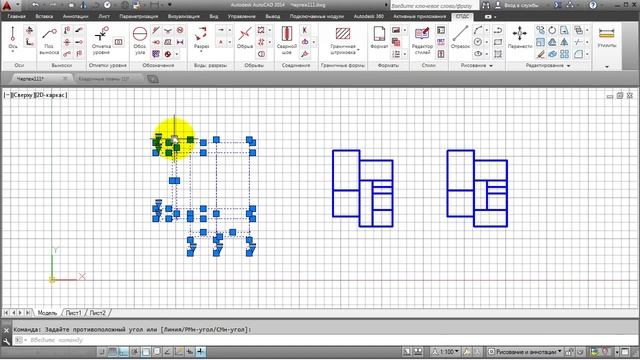Viewport: 640px width, 360px height.
Task: Expand the Редактирование panel dropdown
Action: coord(568,66)
